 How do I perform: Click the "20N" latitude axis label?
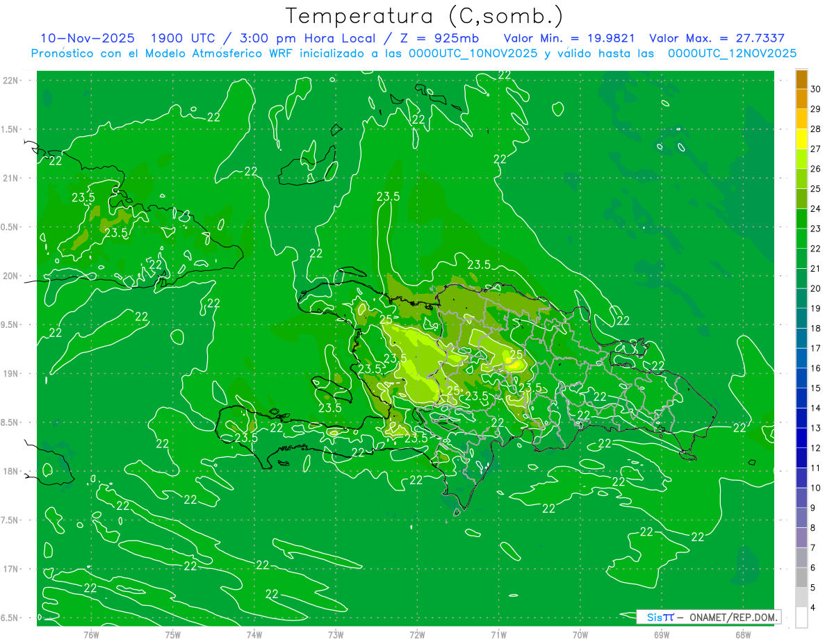coord(11,276)
